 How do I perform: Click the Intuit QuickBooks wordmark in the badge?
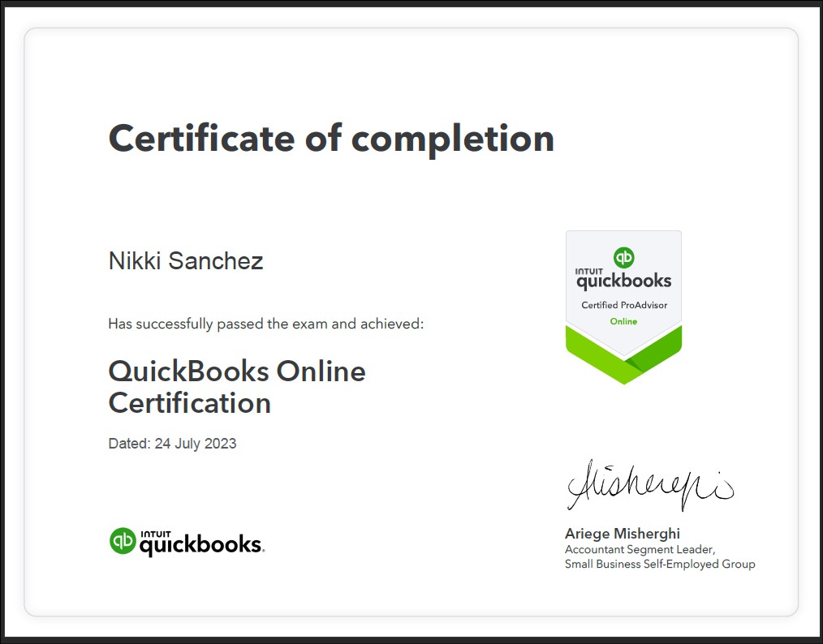(x=623, y=279)
